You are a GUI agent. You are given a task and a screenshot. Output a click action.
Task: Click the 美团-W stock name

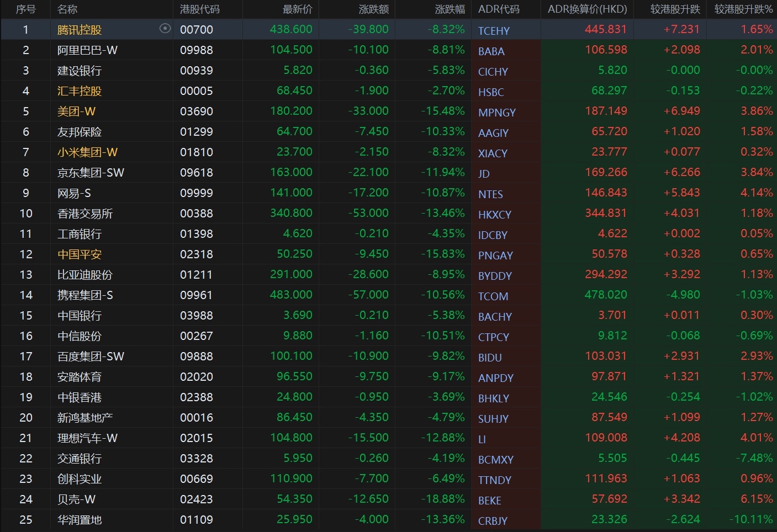[76, 111]
